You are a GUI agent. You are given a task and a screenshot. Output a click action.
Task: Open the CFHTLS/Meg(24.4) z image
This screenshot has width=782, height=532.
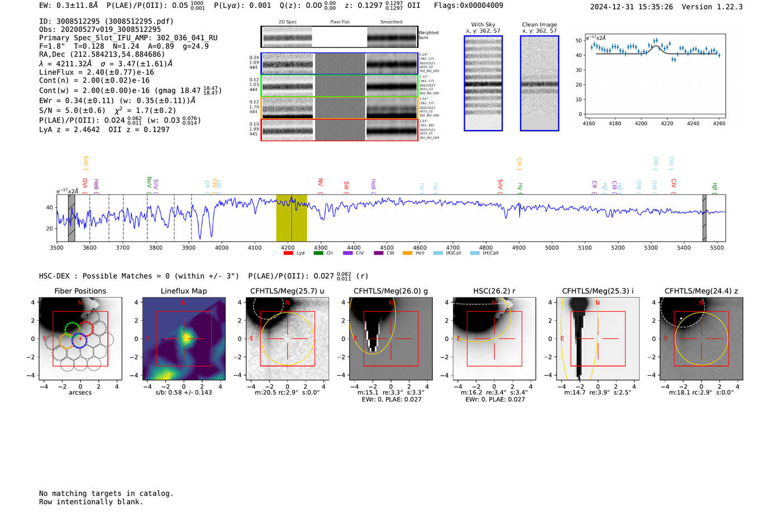(x=702, y=339)
